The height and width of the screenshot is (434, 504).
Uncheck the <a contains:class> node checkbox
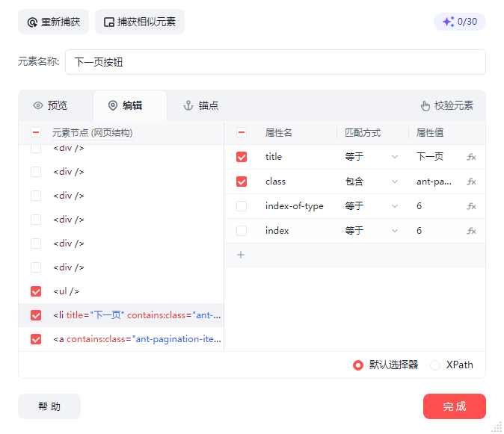coord(36,339)
